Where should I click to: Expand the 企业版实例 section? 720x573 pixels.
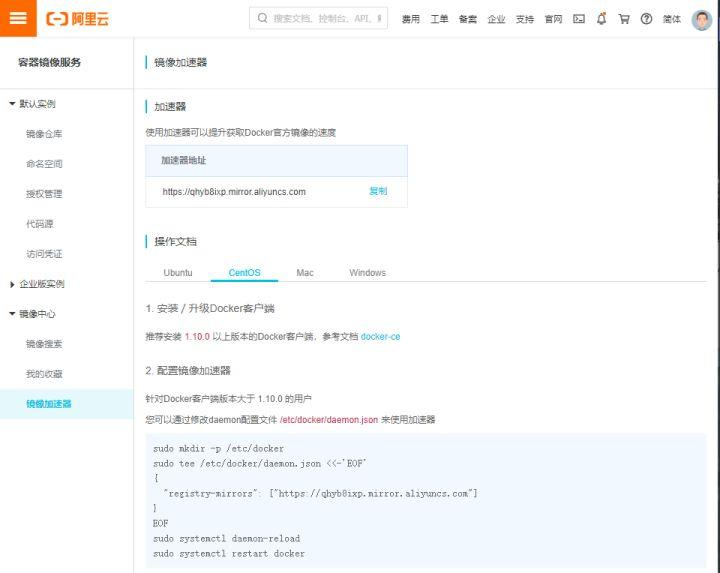click(12, 284)
